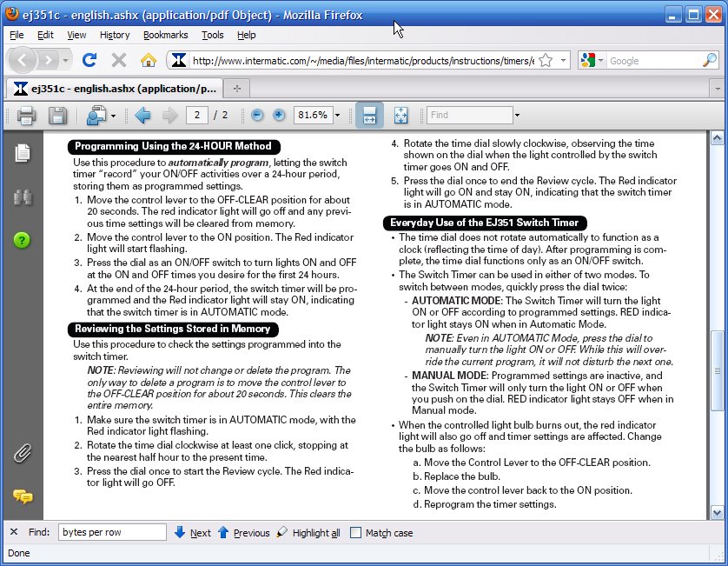728x566 pixels.
Task: Click heading "Programming Using the 24-HOUR Method"
Action: tap(173, 146)
